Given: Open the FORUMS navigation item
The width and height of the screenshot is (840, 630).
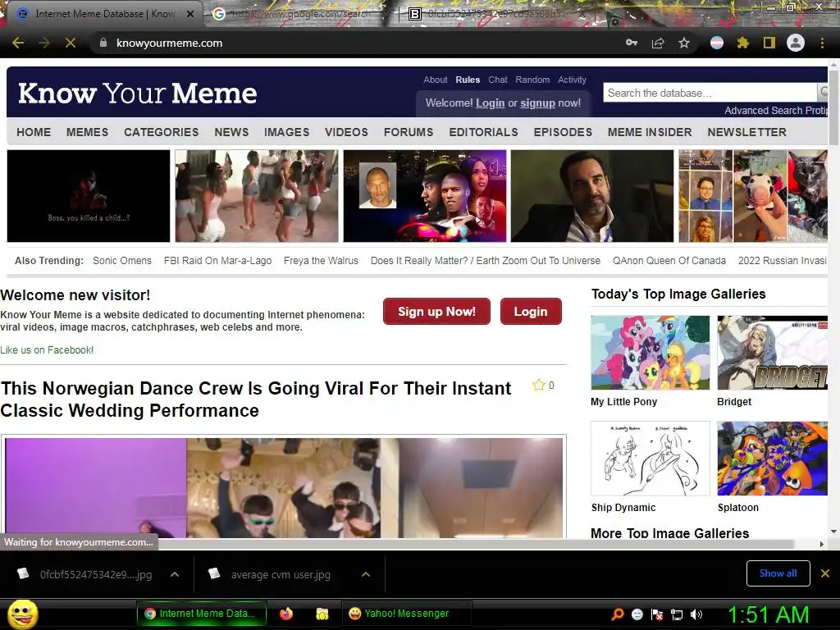Looking at the screenshot, I should pos(409,132).
